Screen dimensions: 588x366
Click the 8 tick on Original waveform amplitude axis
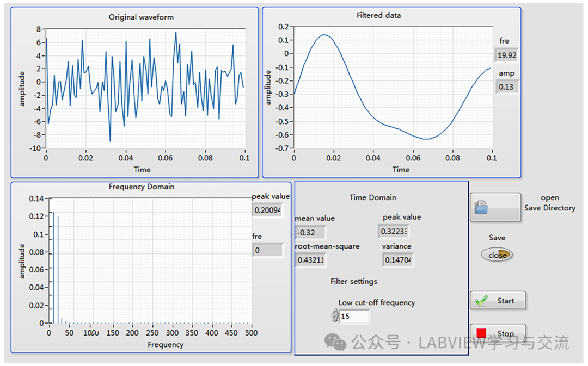(x=39, y=29)
